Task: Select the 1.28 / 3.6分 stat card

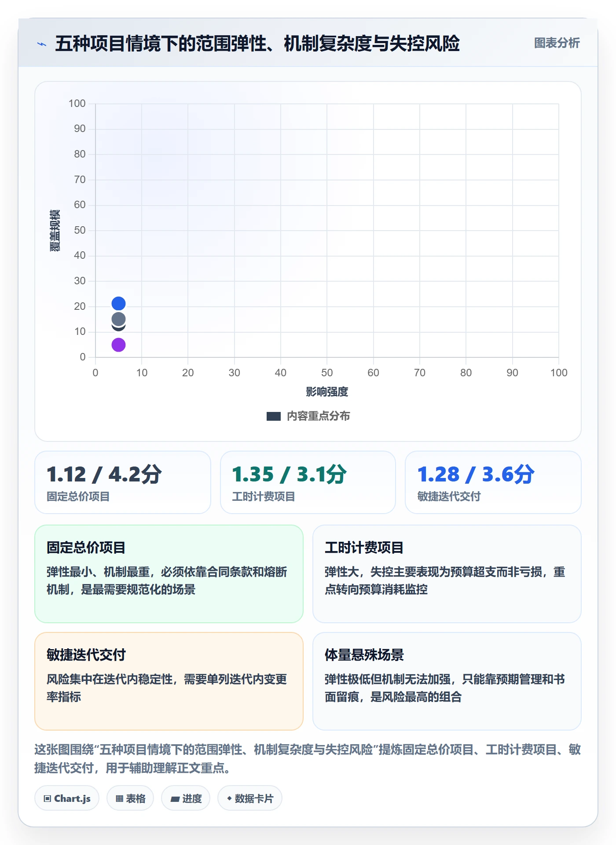Action: 493,482
